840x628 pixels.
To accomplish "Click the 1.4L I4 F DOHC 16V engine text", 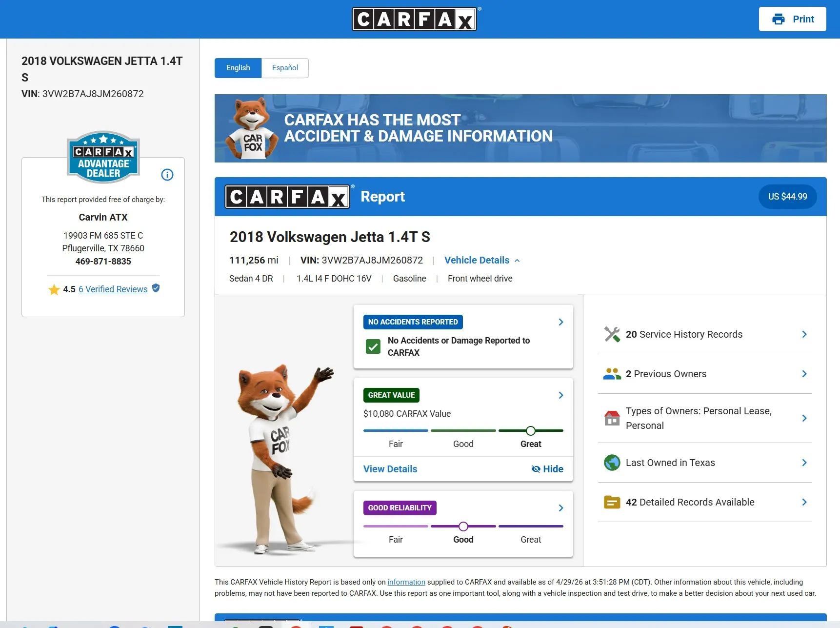I will [x=334, y=279].
